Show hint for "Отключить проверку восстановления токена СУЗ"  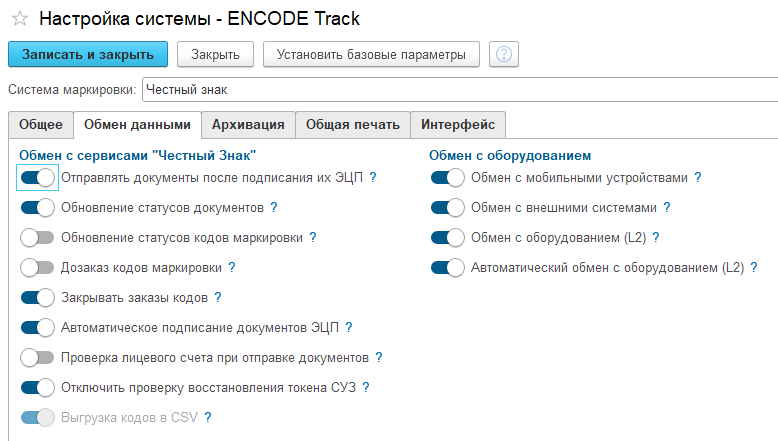point(366,387)
